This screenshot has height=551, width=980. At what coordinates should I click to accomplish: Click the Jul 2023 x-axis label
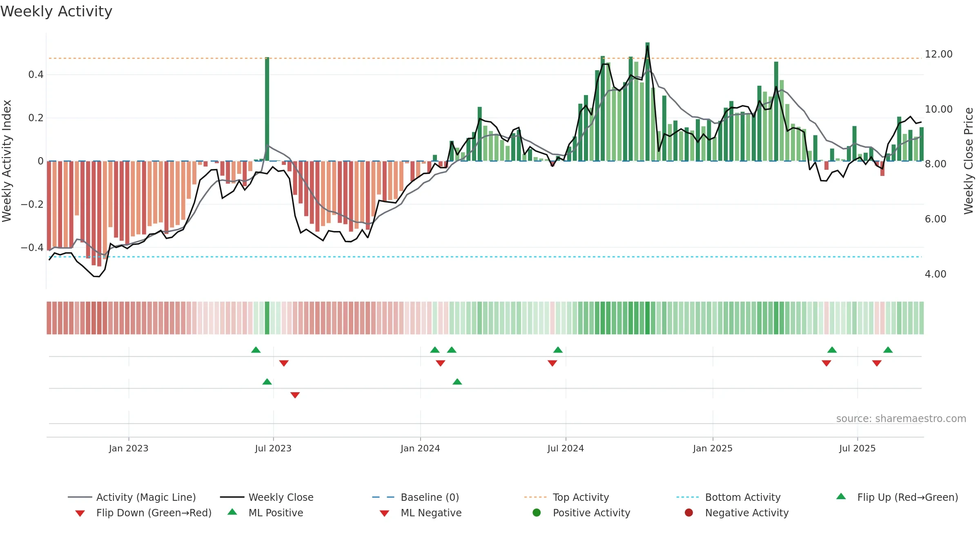click(x=273, y=449)
